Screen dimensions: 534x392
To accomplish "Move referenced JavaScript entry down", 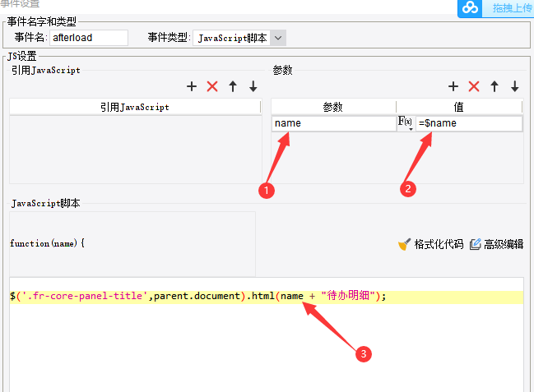I will coord(253,86).
